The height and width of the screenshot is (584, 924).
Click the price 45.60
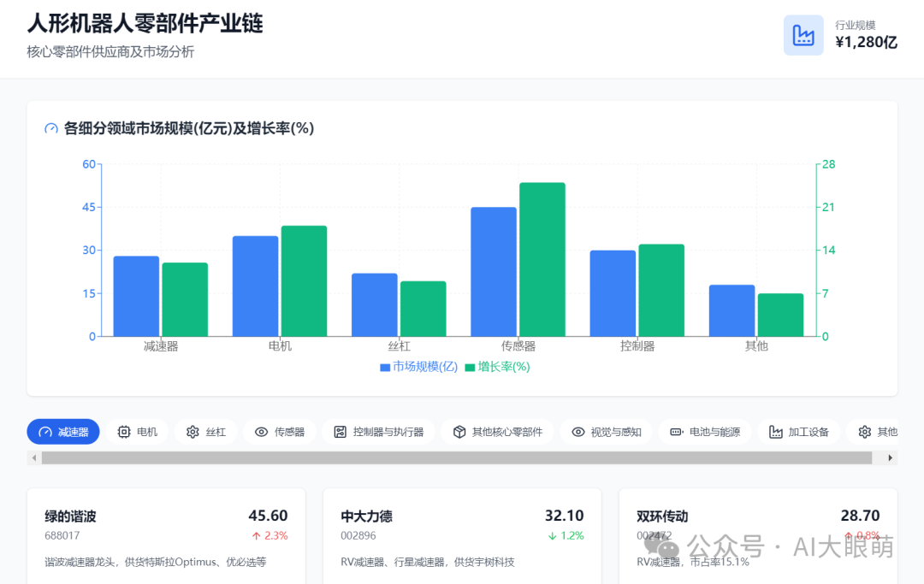click(x=268, y=516)
